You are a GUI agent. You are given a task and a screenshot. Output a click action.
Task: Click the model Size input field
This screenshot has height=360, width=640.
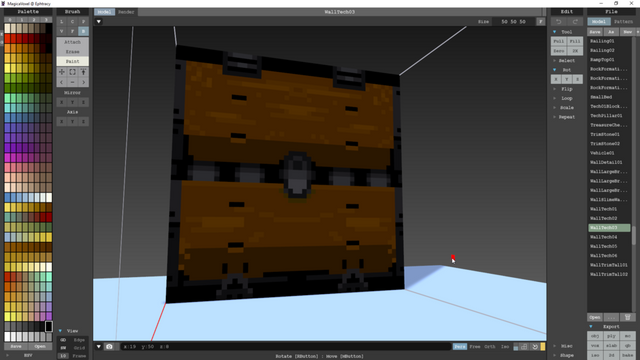pyautogui.click(x=513, y=22)
